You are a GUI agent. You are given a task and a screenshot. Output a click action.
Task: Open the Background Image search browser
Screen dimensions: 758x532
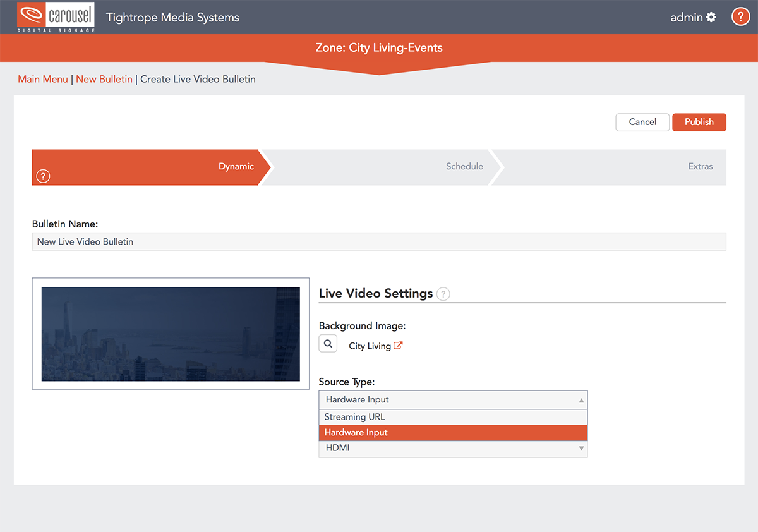point(328,343)
